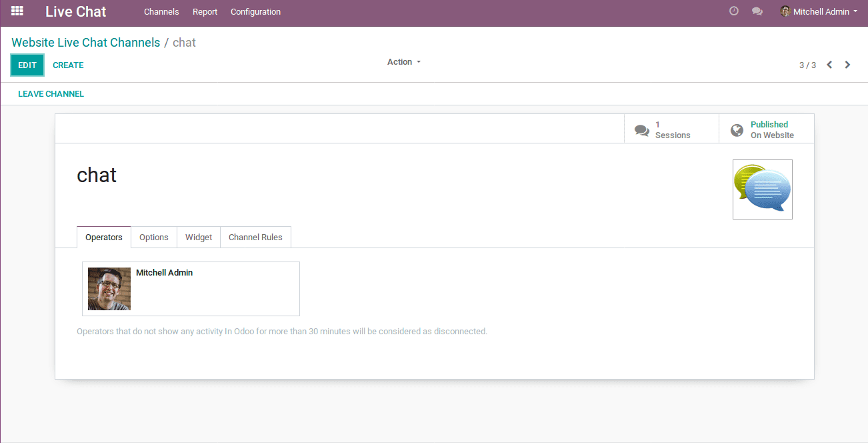
Task: Click the Mitchell Admin operator name
Action: click(x=164, y=273)
